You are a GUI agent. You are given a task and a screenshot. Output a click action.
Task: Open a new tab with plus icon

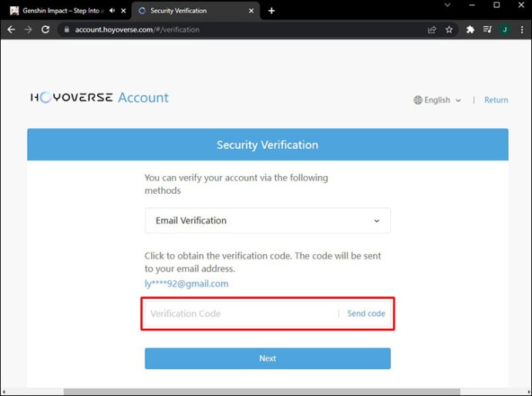[x=271, y=11]
